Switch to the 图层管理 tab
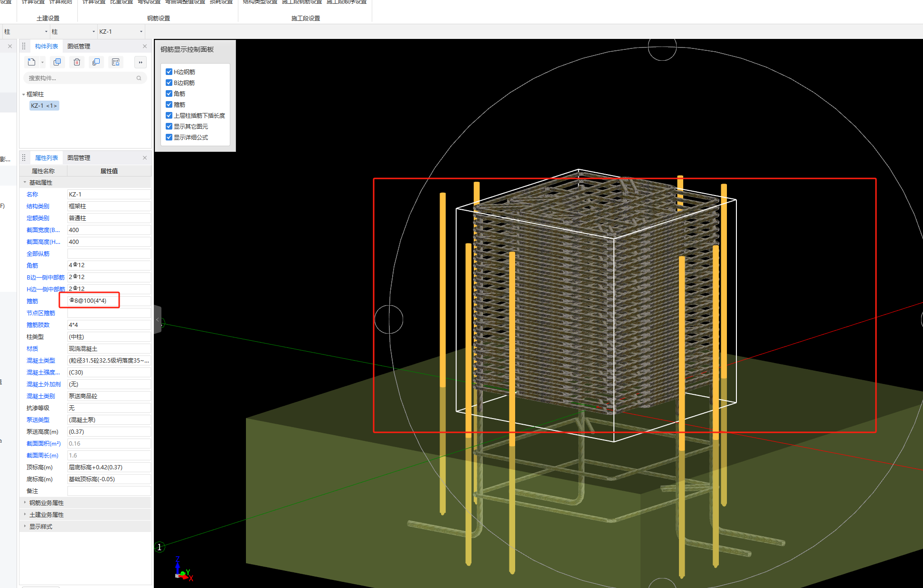Screen dimensions: 923x588 point(79,158)
